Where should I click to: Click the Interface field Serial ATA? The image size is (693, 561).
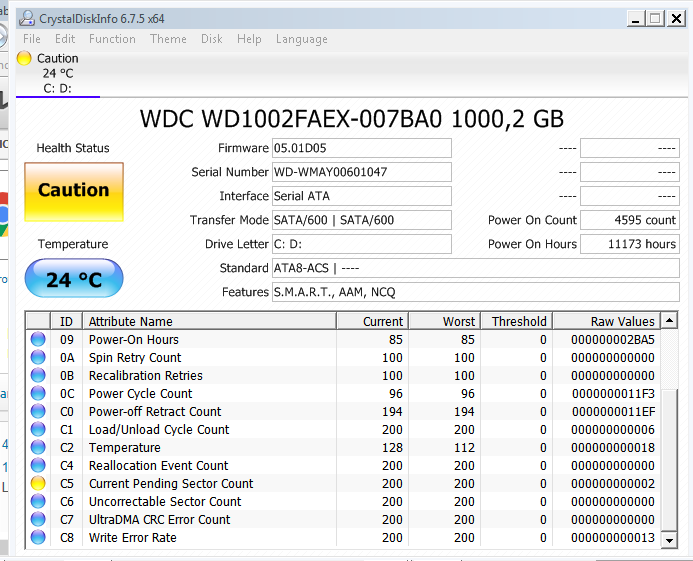(362, 196)
